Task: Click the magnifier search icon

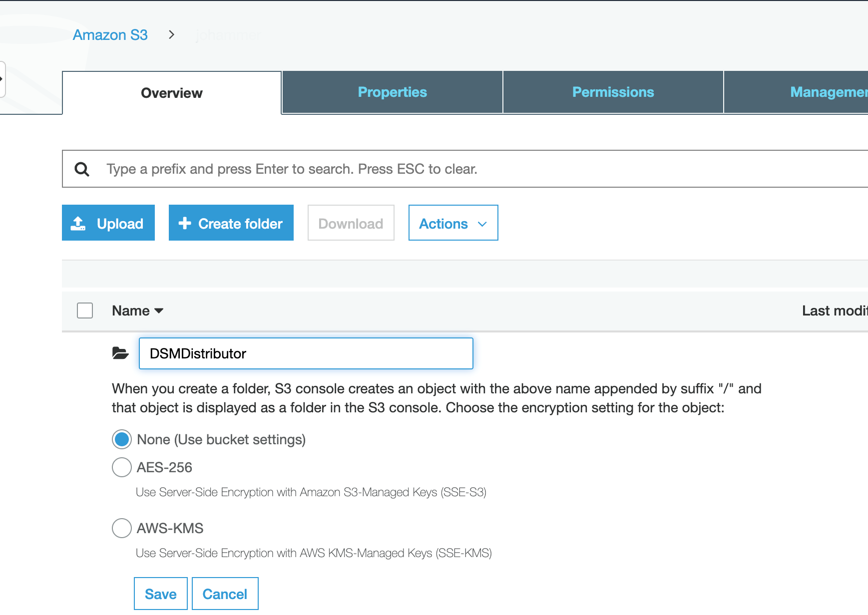Action: [x=82, y=169]
